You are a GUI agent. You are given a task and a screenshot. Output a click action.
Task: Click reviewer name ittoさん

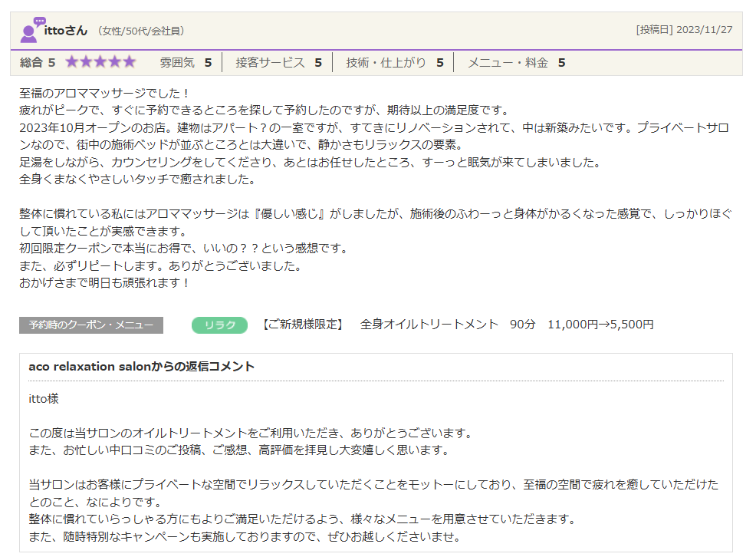[66, 31]
